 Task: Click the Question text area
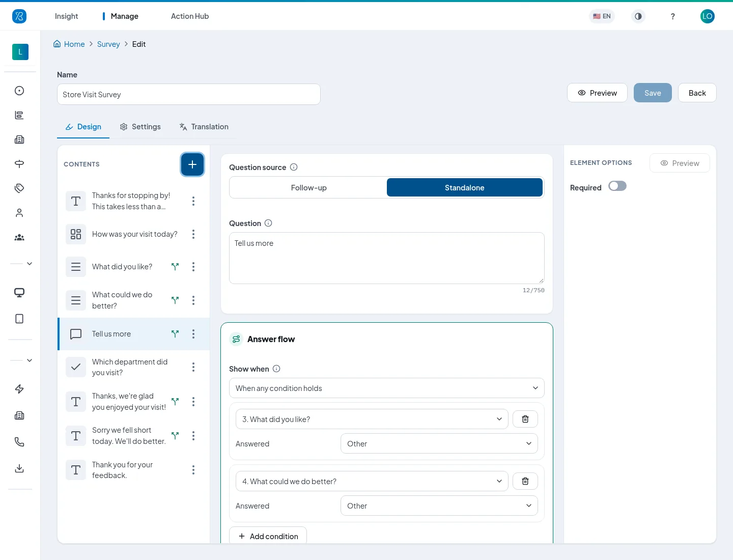pos(387,258)
